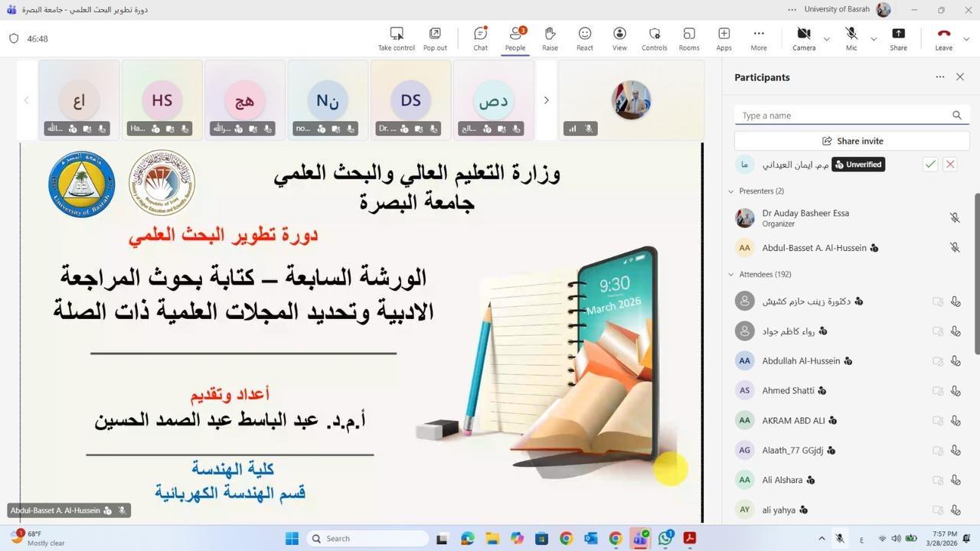Image resolution: width=980 pixels, height=551 pixels.
Task: Open breakout Rooms
Action: [x=689, y=38]
